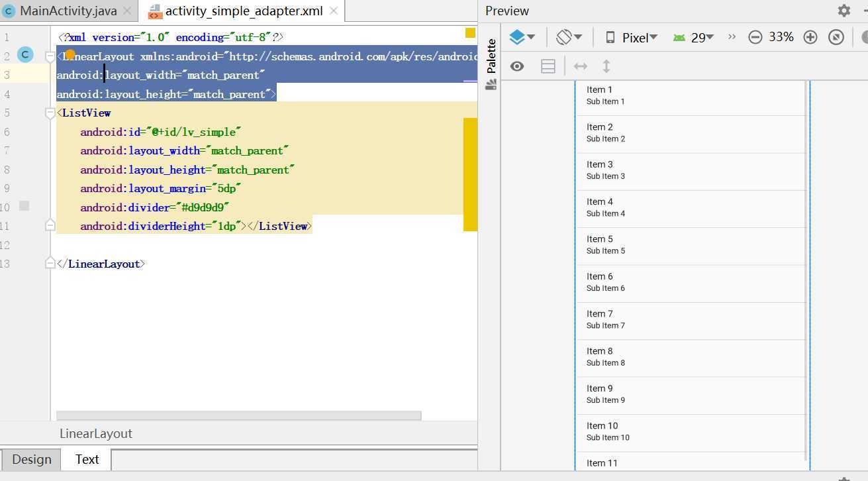Select Item 3 in preview list

[690, 172]
